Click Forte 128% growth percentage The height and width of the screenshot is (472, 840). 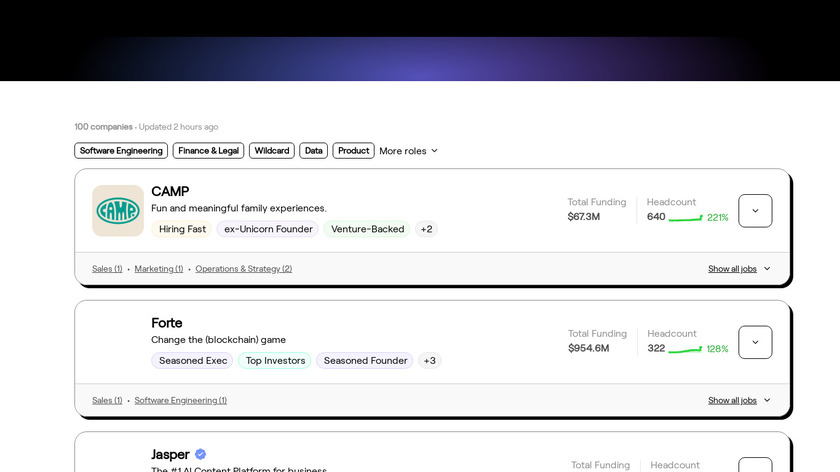coord(717,349)
